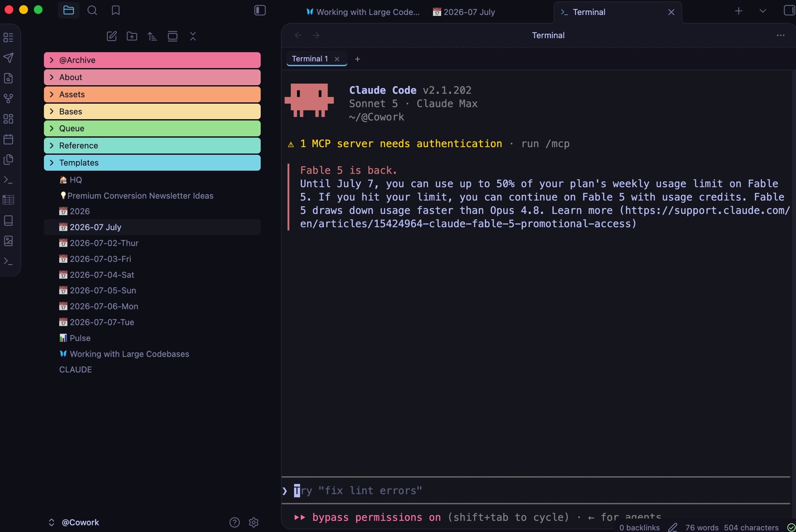
Task: Switch to Working with Large Code... tab
Action: point(363,12)
